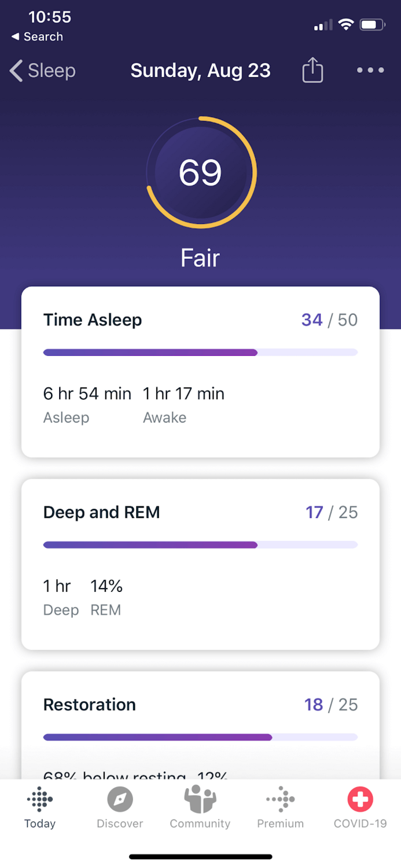401x868 pixels.
Task: Tap the Time Asleep progress bar
Action: (x=200, y=352)
